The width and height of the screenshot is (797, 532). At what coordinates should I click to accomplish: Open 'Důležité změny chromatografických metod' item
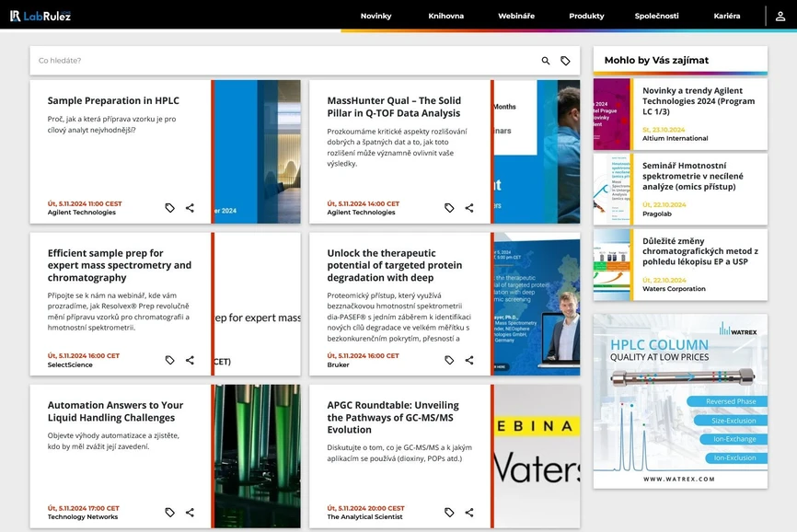(x=700, y=251)
